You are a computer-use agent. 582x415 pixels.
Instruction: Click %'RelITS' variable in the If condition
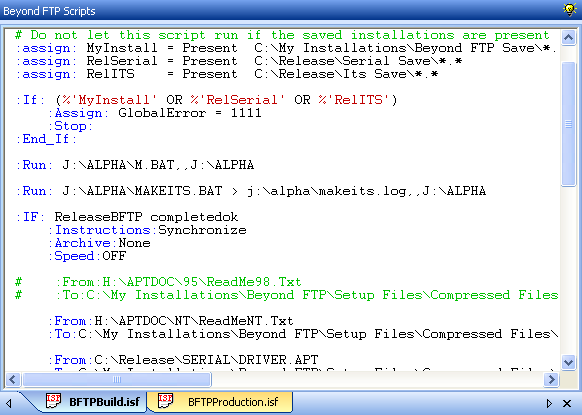click(354, 100)
